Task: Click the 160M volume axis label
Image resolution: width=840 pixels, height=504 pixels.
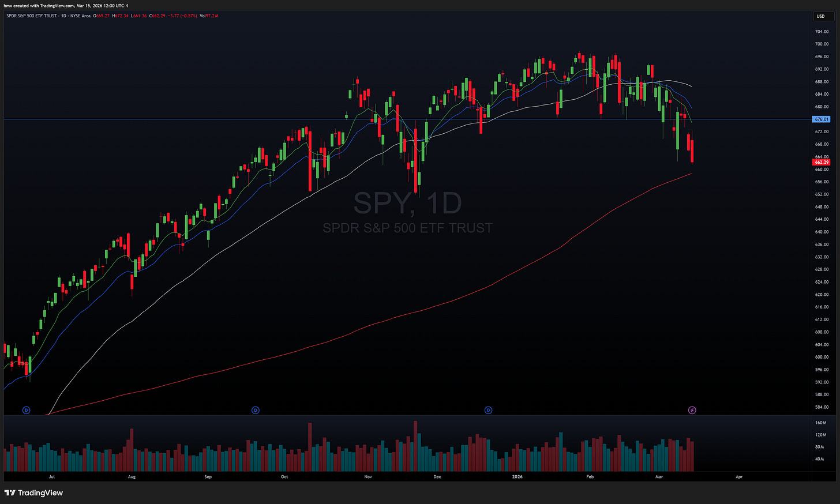Action: (820, 423)
